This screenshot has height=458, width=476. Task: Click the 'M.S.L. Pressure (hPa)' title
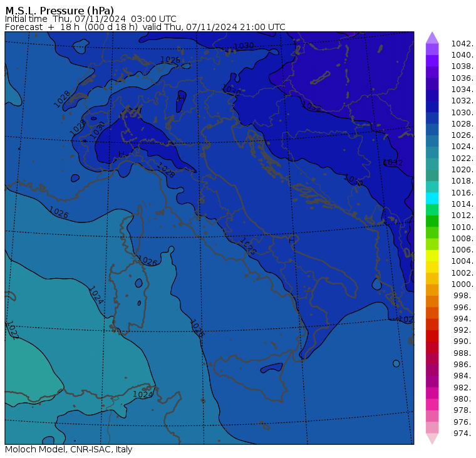click(x=59, y=11)
